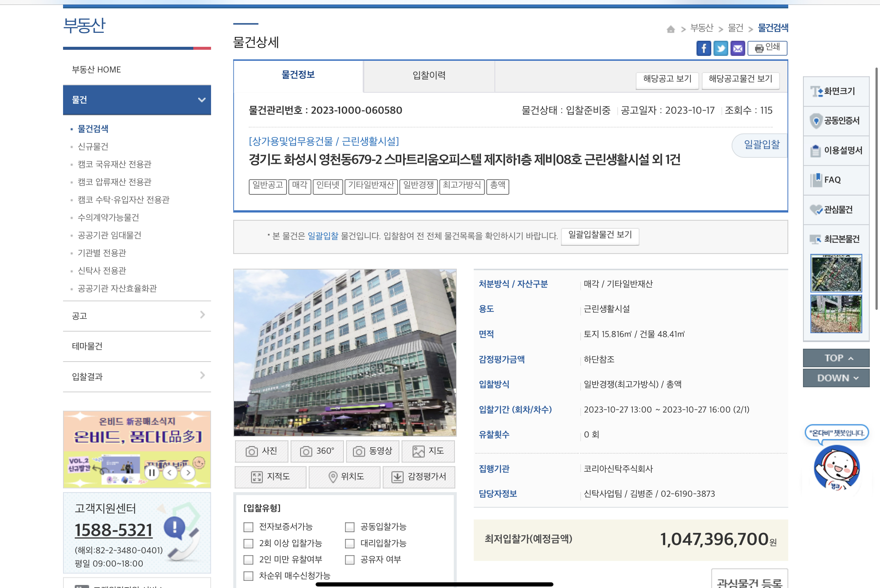Expand the 입찰결과 sidebar section
The width and height of the screenshot is (880, 588).
point(202,376)
